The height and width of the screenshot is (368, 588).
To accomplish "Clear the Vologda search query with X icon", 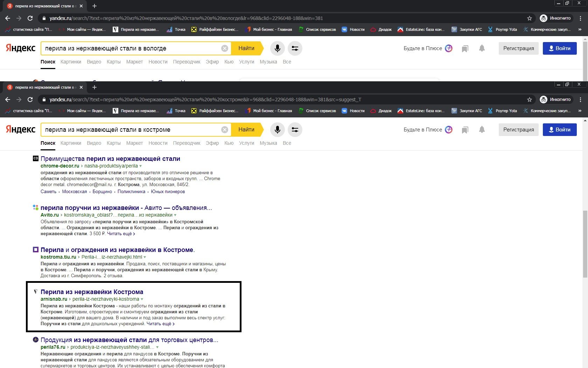I will [225, 48].
